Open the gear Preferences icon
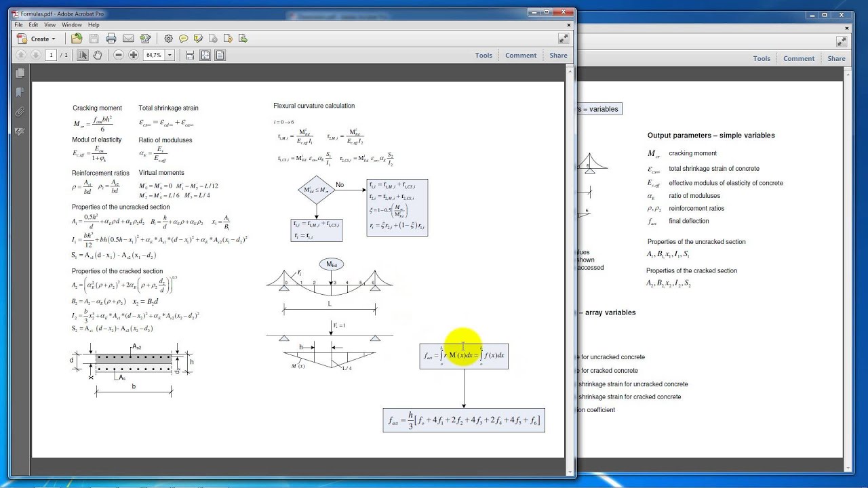Image resolution: width=868 pixels, height=488 pixels. click(168, 39)
